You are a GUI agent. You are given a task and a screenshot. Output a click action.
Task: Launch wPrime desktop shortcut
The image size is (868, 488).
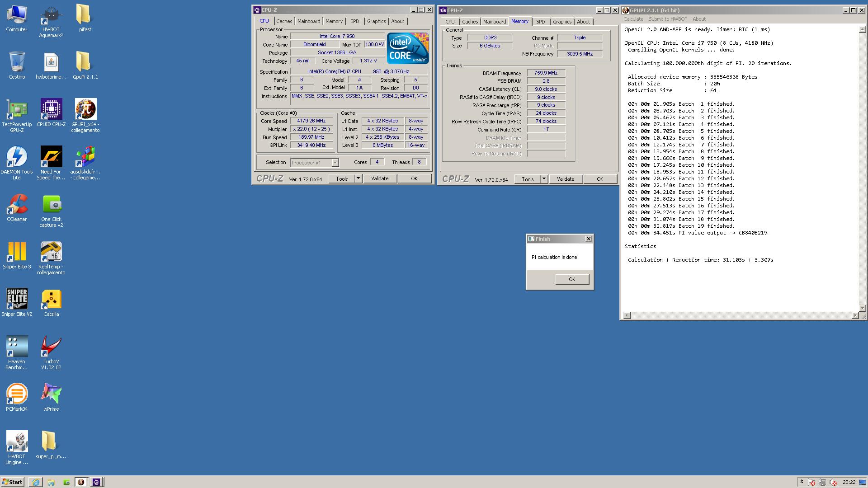point(51,398)
